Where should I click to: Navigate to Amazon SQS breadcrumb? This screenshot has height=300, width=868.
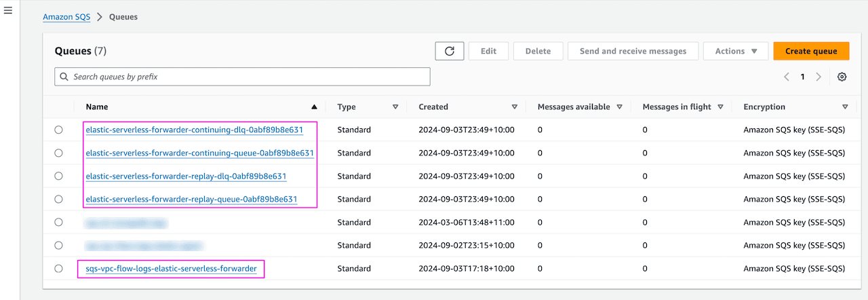[66, 17]
